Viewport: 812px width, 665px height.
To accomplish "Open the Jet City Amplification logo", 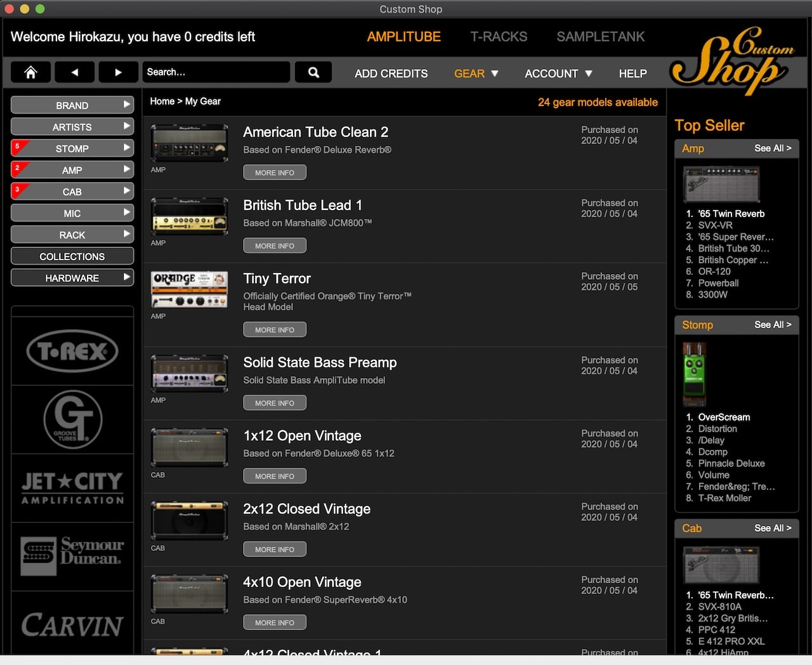I will (72, 488).
